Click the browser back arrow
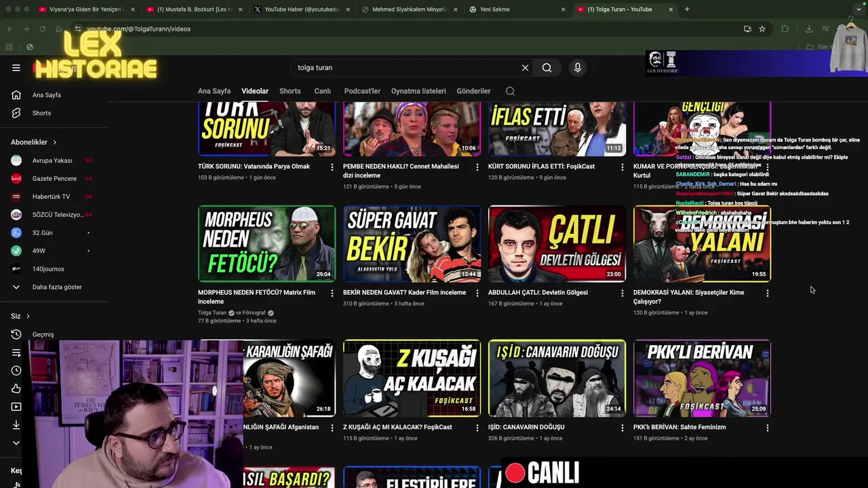Screen dimensions: 868x488 coord(9,29)
